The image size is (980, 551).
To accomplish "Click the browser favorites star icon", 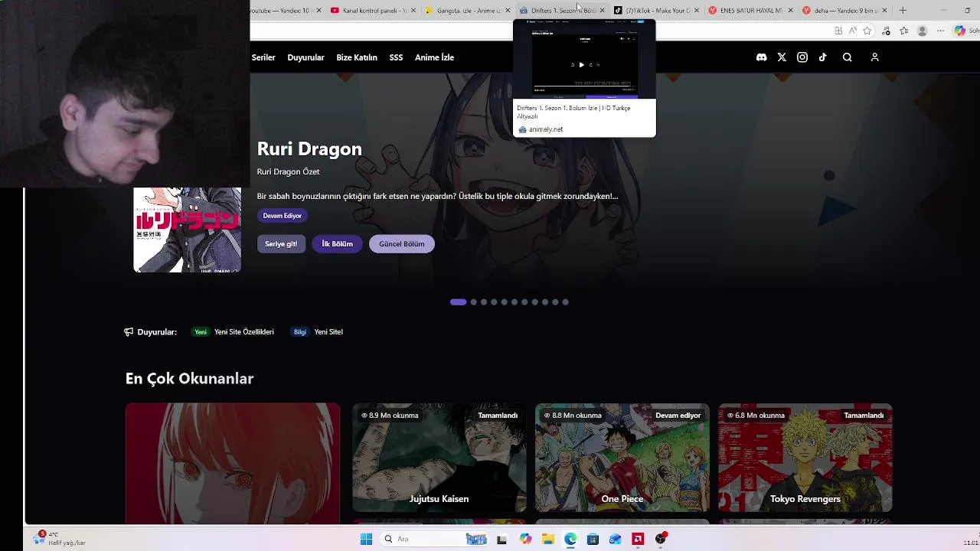I will 867,31.
